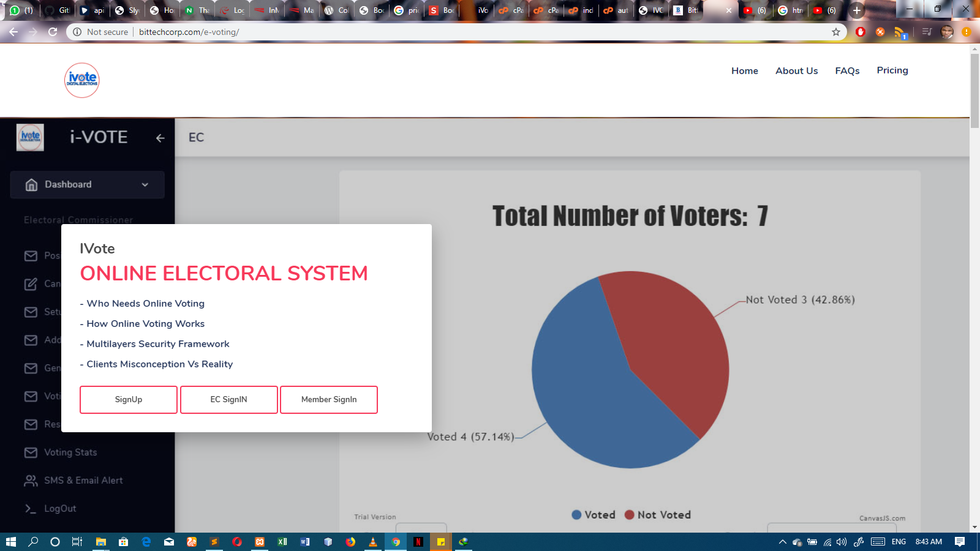Click the Voting Stats envelope icon
This screenshot has height=551, width=980.
(x=31, y=452)
